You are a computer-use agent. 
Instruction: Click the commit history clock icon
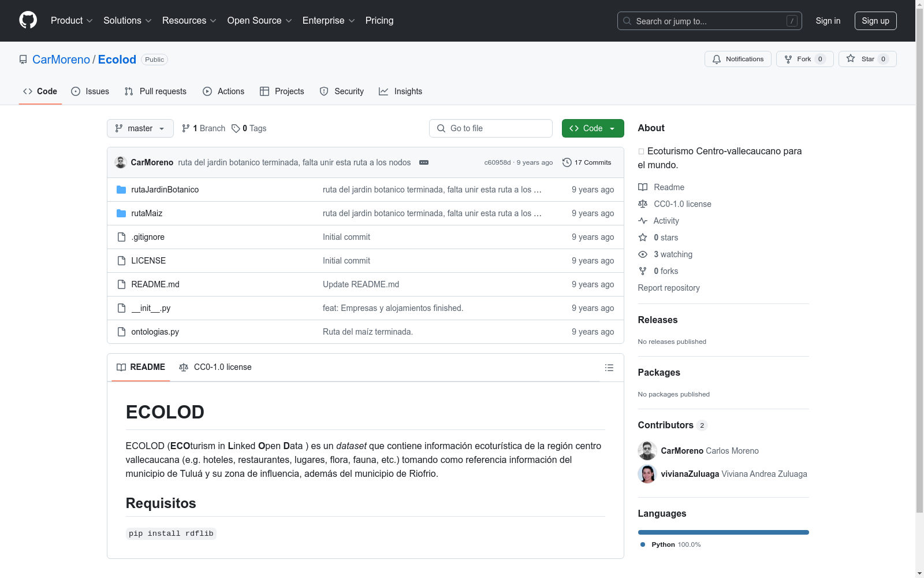[x=567, y=162]
